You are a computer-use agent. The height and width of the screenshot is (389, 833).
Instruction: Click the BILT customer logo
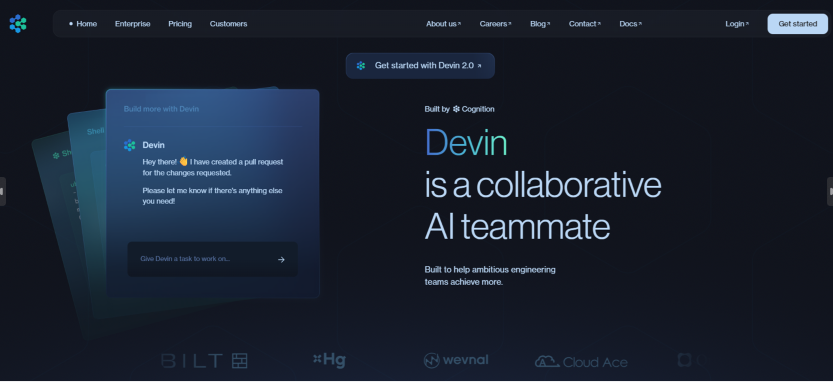(205, 361)
